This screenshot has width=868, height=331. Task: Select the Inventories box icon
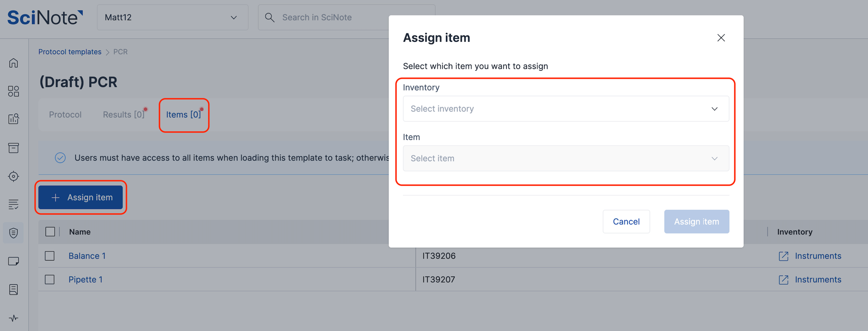[13, 148]
